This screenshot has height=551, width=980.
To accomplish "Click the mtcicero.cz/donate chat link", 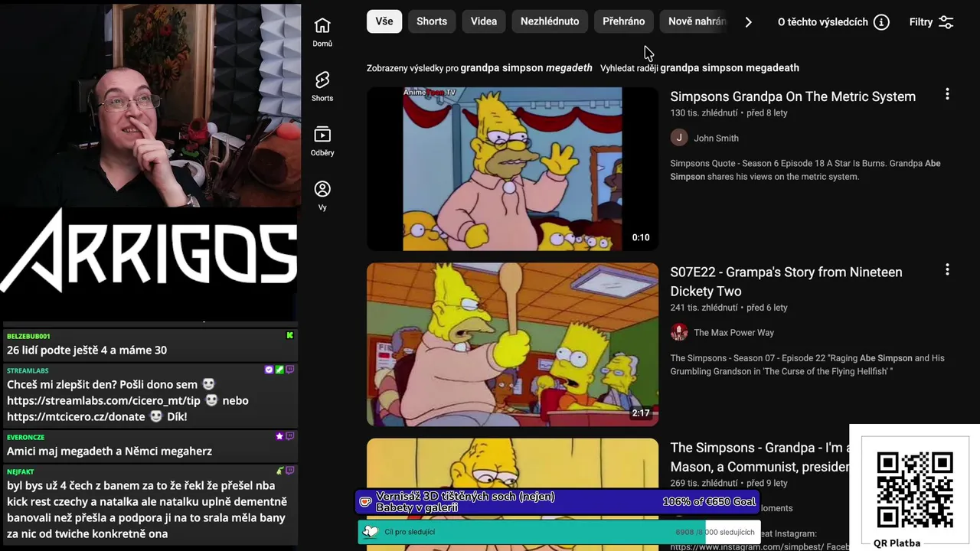I will pyautogui.click(x=76, y=416).
